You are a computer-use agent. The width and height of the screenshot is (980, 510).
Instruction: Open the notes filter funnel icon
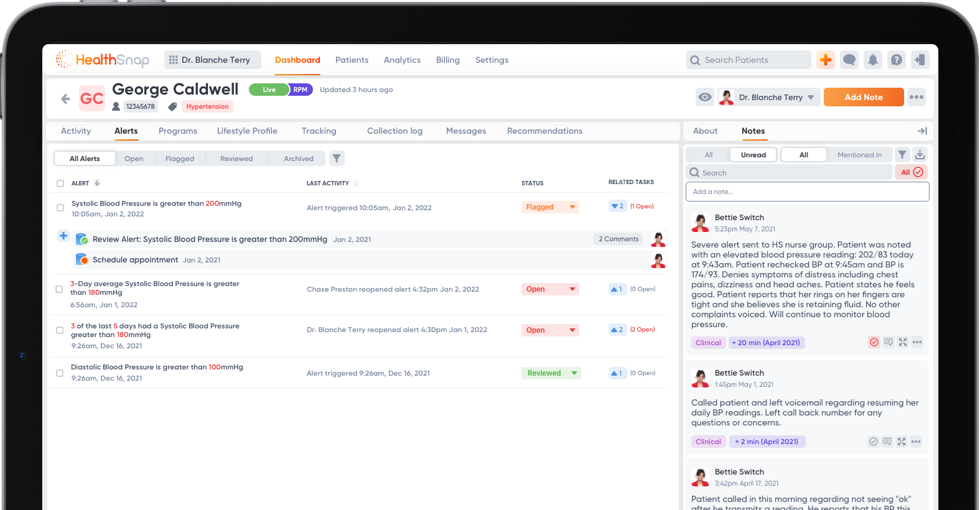click(x=902, y=155)
